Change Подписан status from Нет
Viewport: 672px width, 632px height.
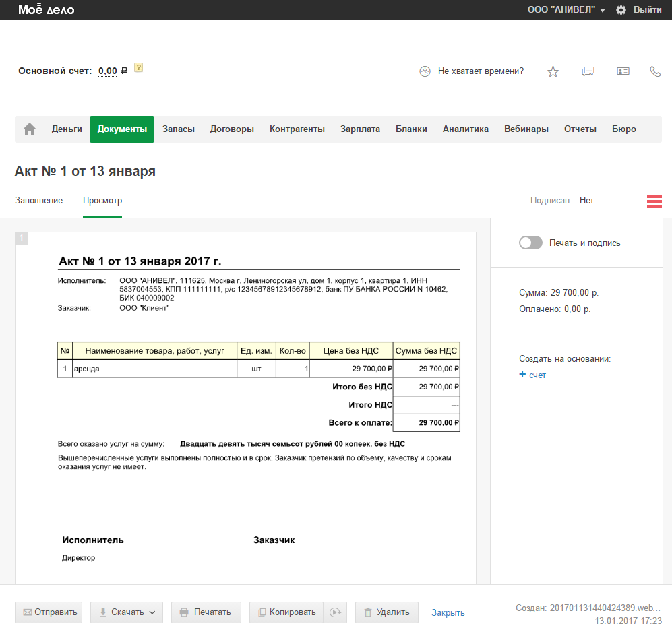[586, 201]
